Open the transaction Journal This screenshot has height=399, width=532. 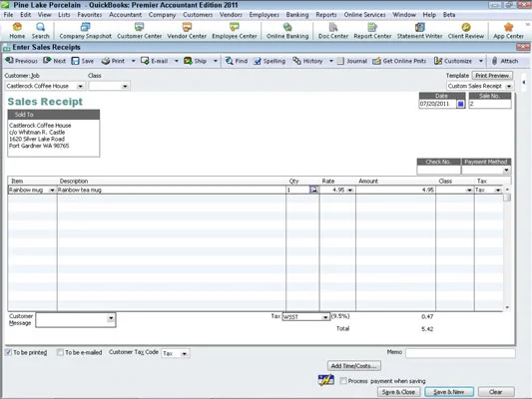352,61
